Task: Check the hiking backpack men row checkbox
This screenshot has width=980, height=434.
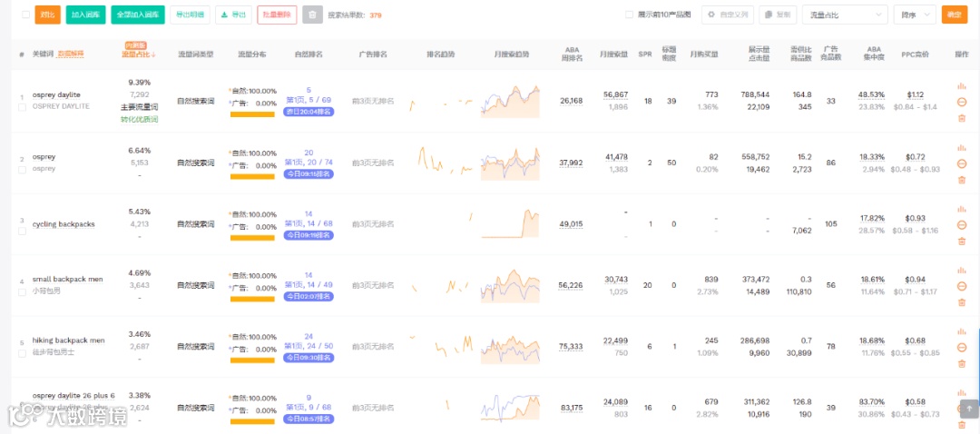Action: (x=22, y=353)
